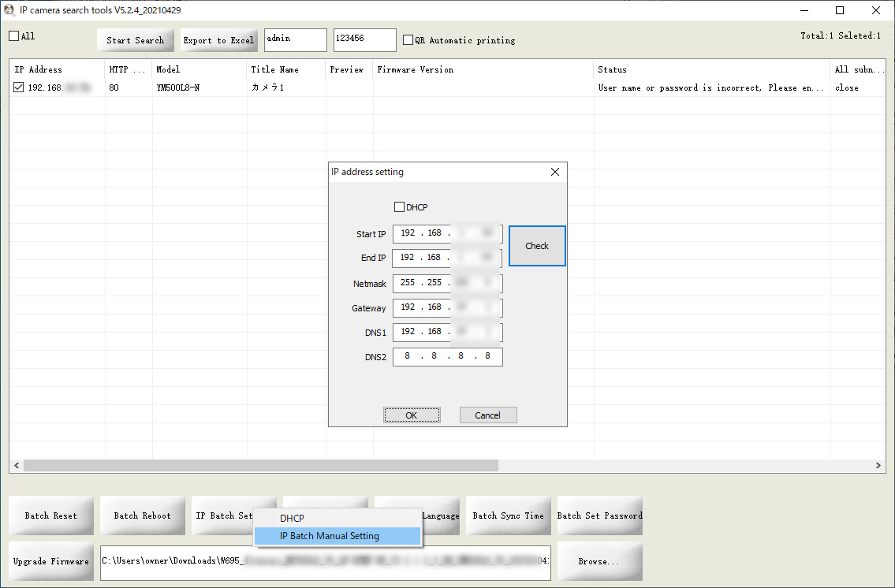The height and width of the screenshot is (588, 895).
Task: Click the app icon in the title bar
Action: (x=9, y=10)
